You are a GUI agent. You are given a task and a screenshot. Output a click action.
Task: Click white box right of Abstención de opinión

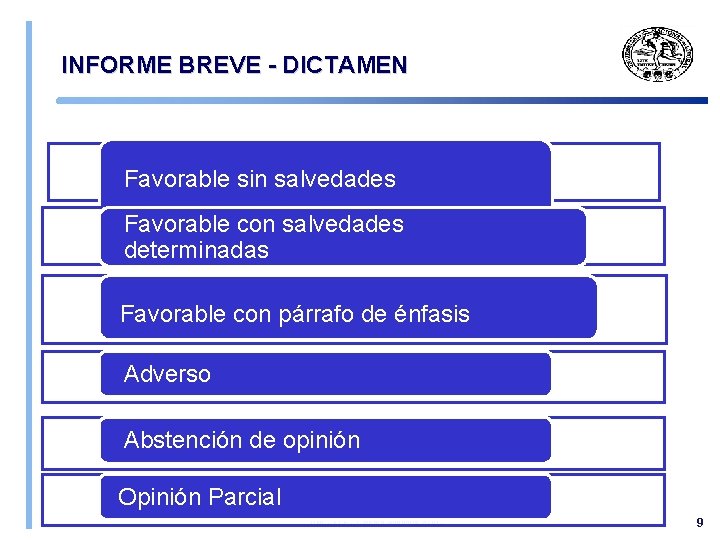click(607, 443)
